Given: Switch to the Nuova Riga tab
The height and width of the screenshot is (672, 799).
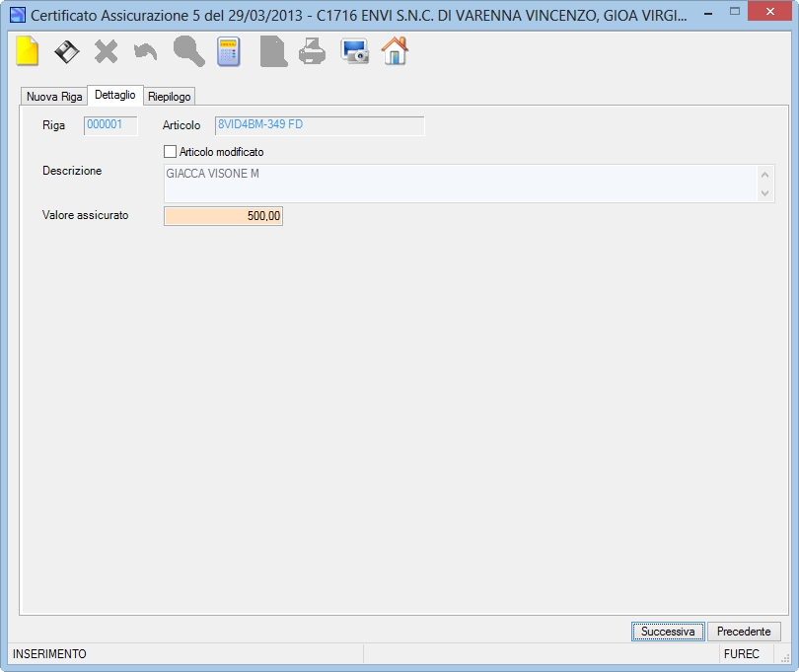Looking at the screenshot, I should coord(54,97).
